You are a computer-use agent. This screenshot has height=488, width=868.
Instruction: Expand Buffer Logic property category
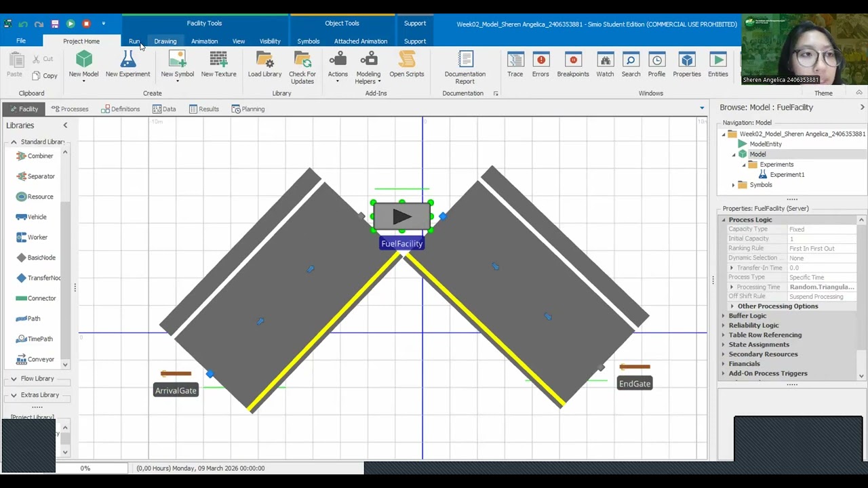[724, 316]
